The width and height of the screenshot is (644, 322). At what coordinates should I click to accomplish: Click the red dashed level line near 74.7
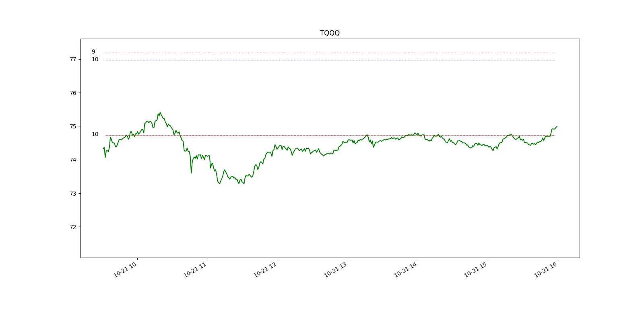pos(330,135)
